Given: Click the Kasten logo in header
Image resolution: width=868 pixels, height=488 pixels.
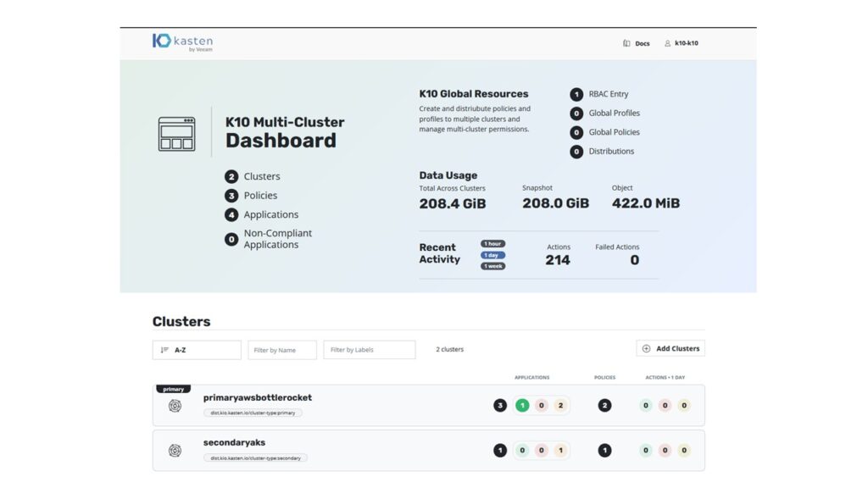Looking at the screenshot, I should coord(182,42).
